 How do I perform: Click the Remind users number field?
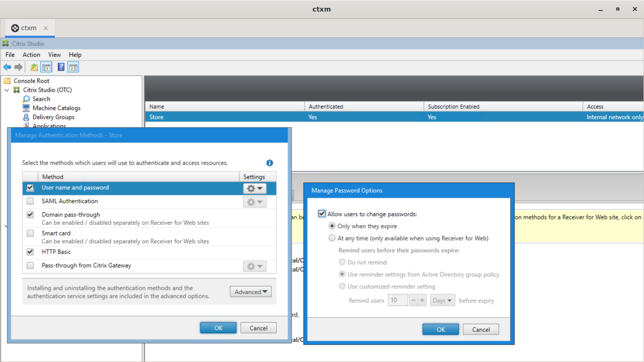(x=398, y=300)
